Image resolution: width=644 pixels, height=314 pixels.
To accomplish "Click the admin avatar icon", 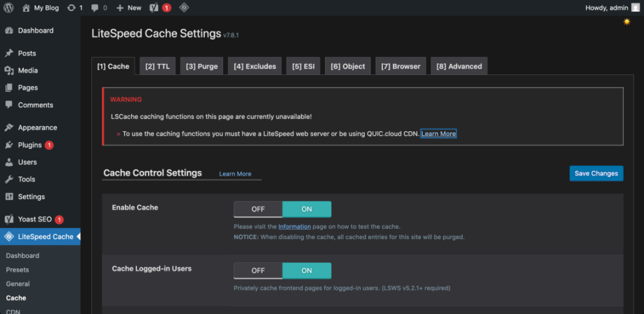I will (636, 8).
